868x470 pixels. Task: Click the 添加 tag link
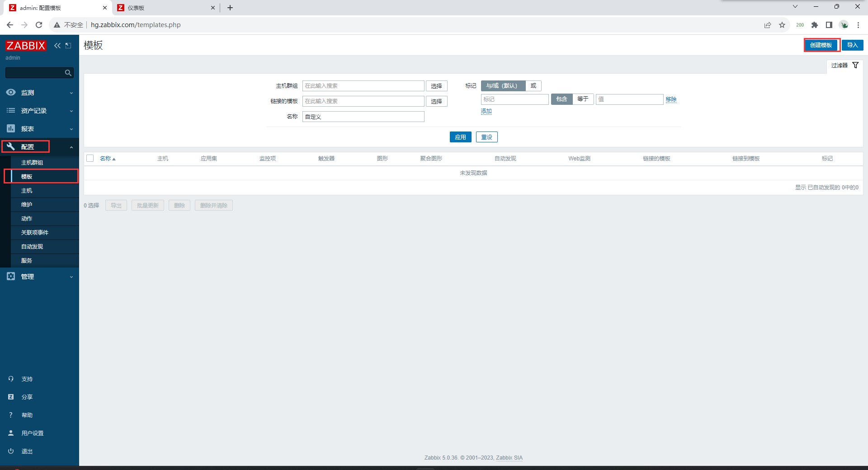point(486,111)
